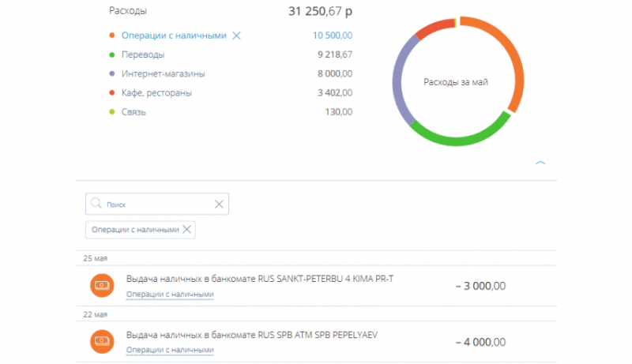632x364 pixels.
Task: Select the 'Кафе, рестораны' expense category
Action: click(x=156, y=92)
